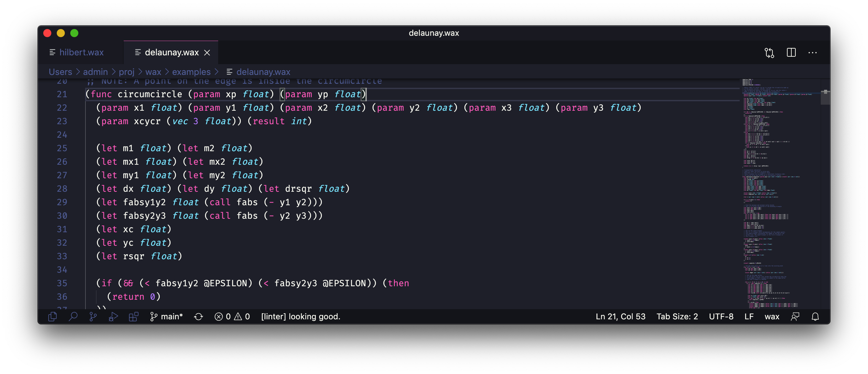The height and width of the screenshot is (374, 868).
Task: Open the Source Control icon in status bar
Action: [93, 317]
